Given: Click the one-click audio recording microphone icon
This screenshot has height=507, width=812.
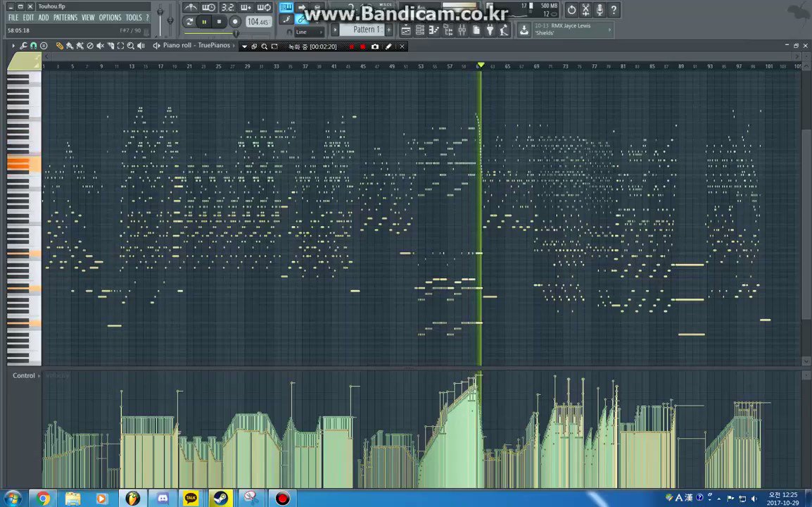Looking at the screenshot, I should tap(600, 10).
